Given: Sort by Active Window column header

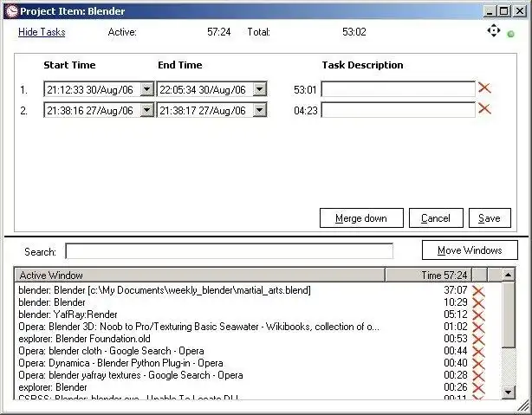Looking at the screenshot, I should point(200,276).
